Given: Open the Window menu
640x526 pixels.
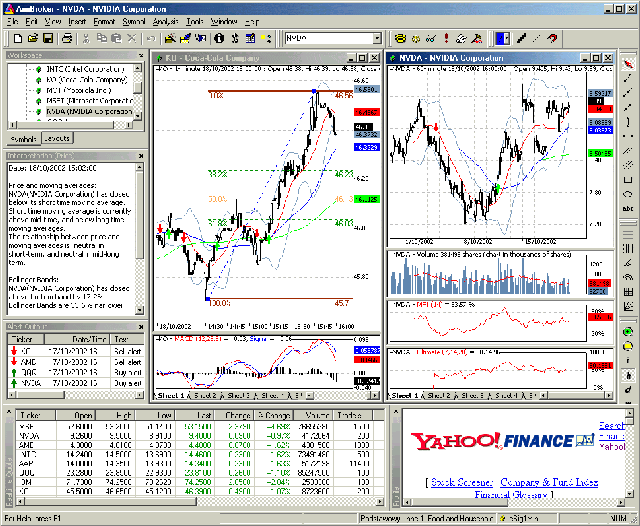Looking at the screenshot, I should pos(224,21).
